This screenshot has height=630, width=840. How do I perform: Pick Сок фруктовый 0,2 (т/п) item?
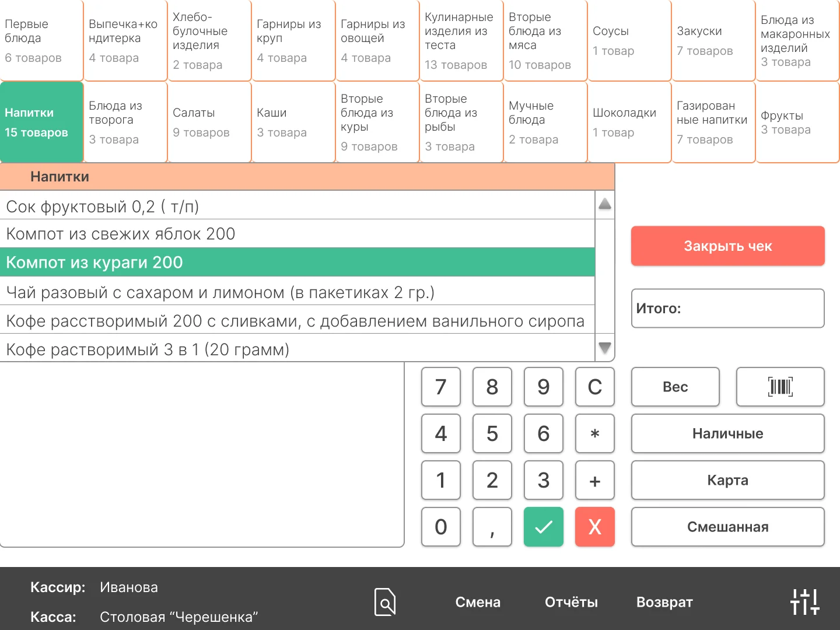tap(297, 205)
